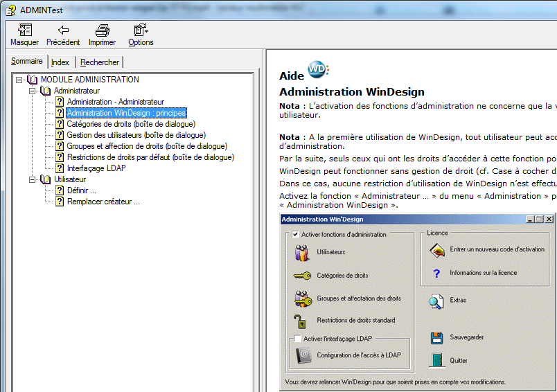Collapse the MODULE ADMINISTRATION tree node
The width and height of the screenshot is (557, 392).
[19, 80]
